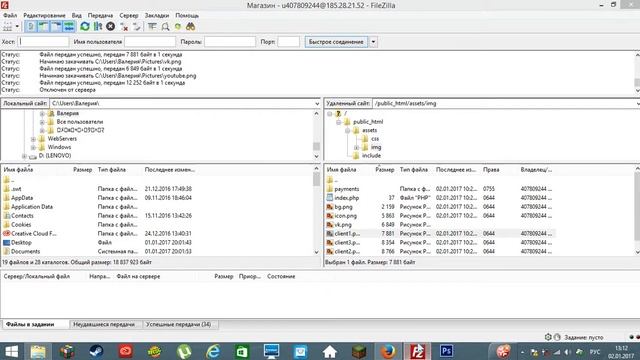Open the Редактирование menu

click(44, 15)
